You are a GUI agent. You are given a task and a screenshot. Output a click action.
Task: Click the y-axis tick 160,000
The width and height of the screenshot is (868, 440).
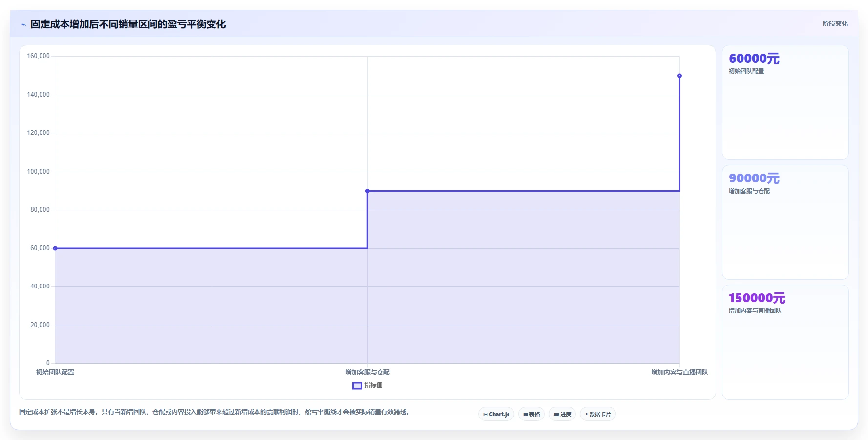tap(39, 56)
